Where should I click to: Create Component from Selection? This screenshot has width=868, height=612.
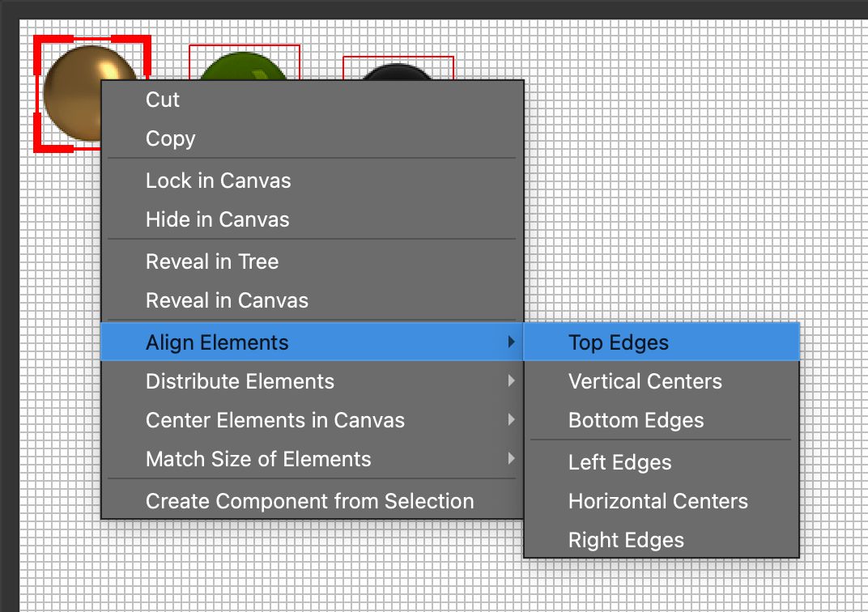click(x=309, y=501)
